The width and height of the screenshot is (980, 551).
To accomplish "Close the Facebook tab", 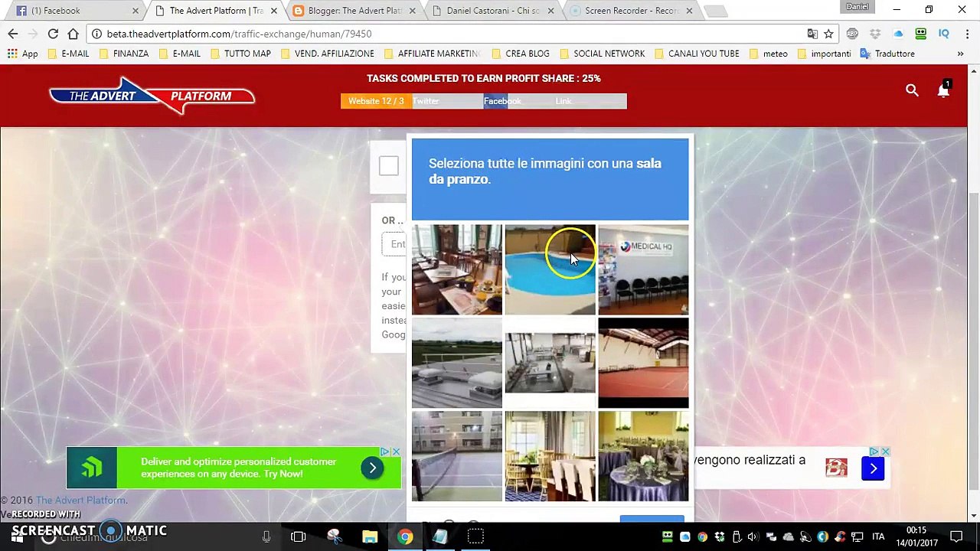I will (136, 11).
